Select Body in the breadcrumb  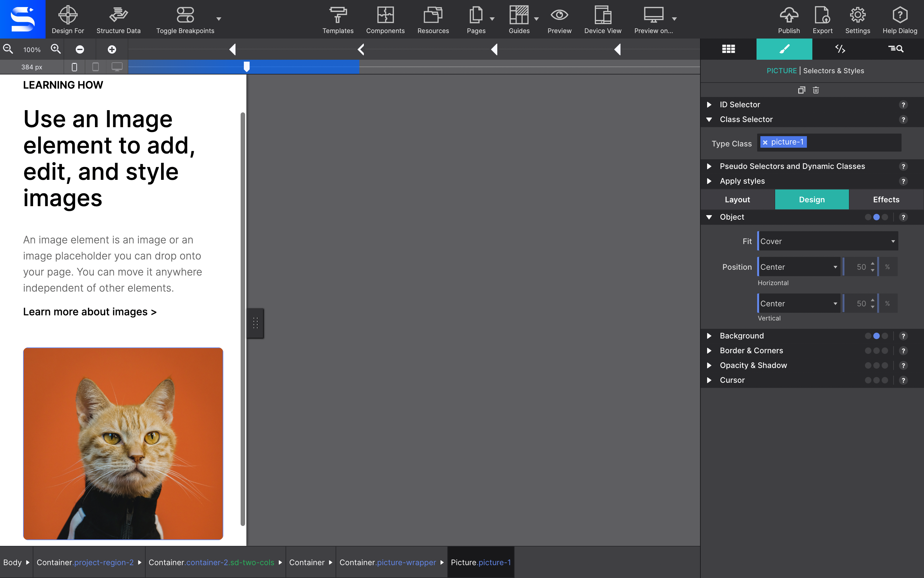coord(13,562)
